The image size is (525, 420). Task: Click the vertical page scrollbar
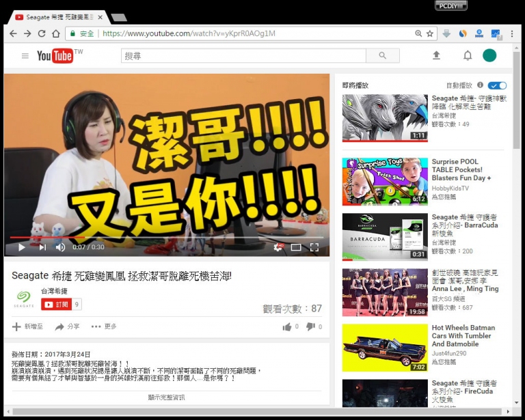coord(516,100)
